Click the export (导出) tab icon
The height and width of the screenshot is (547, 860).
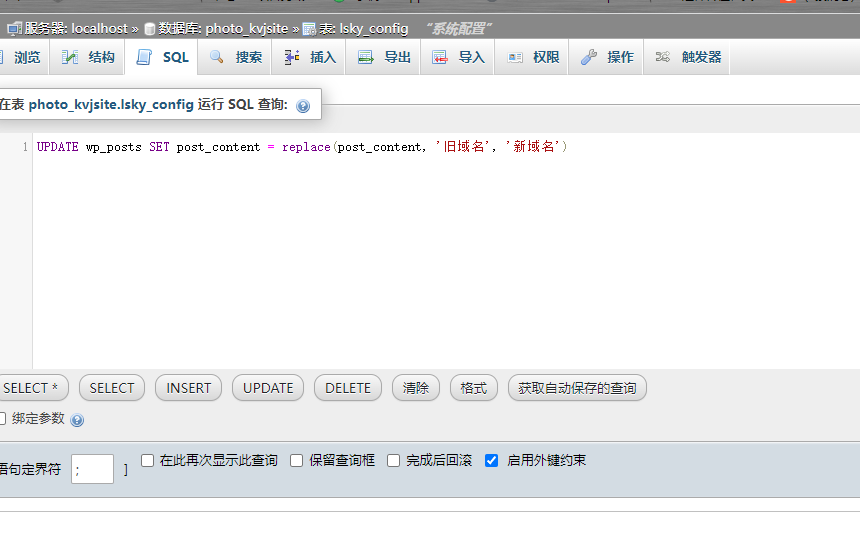[x=366, y=57]
